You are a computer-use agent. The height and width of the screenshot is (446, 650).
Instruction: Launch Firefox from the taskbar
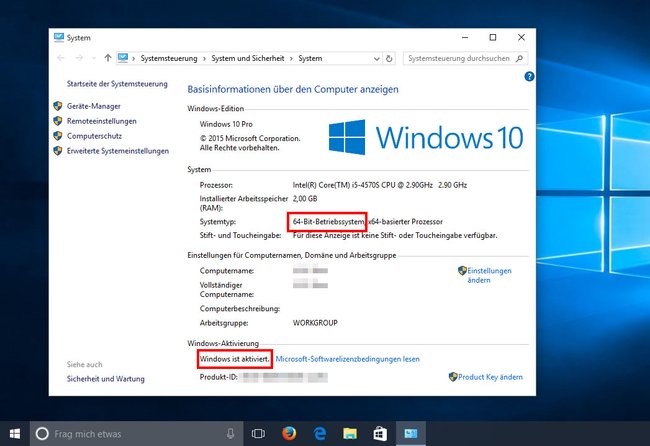(x=289, y=434)
